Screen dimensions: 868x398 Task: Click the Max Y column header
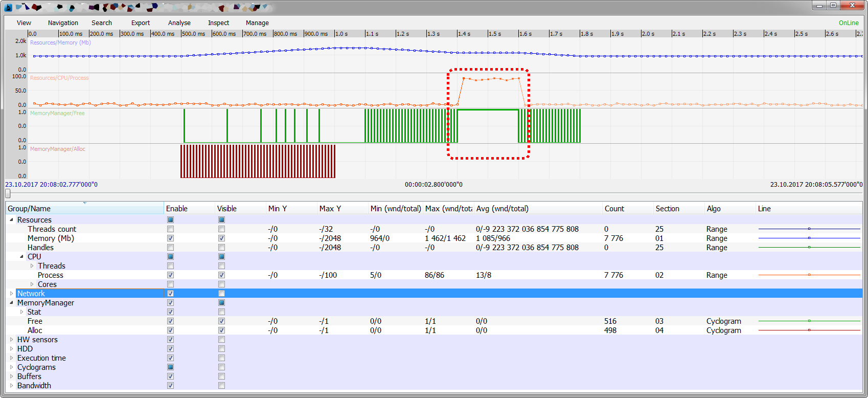point(342,208)
